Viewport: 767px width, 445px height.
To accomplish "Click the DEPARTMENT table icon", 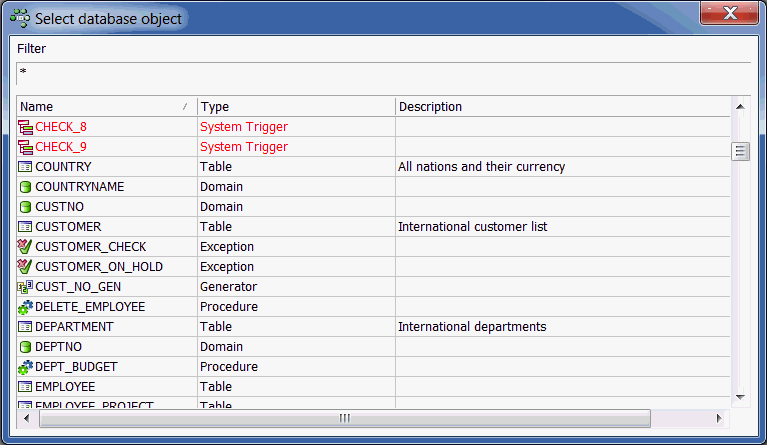I will click(25, 327).
